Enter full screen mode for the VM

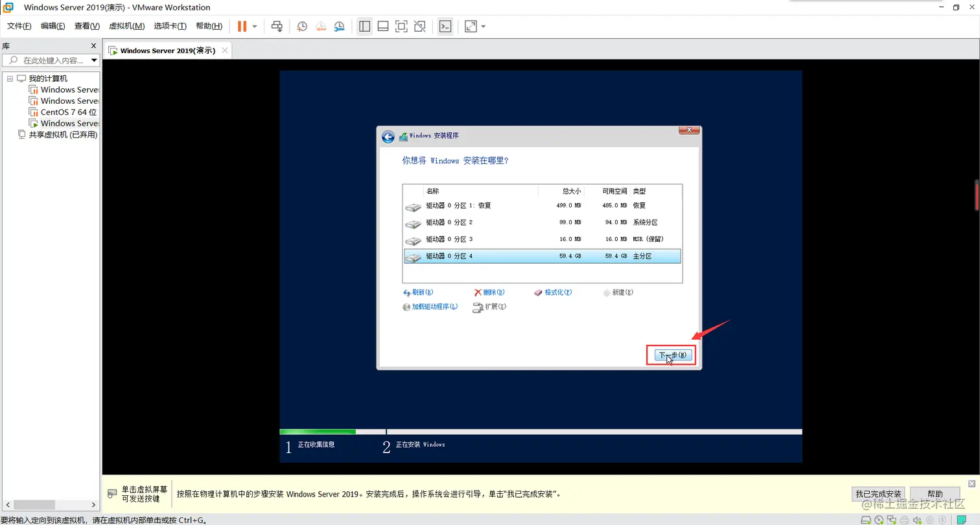coord(402,26)
